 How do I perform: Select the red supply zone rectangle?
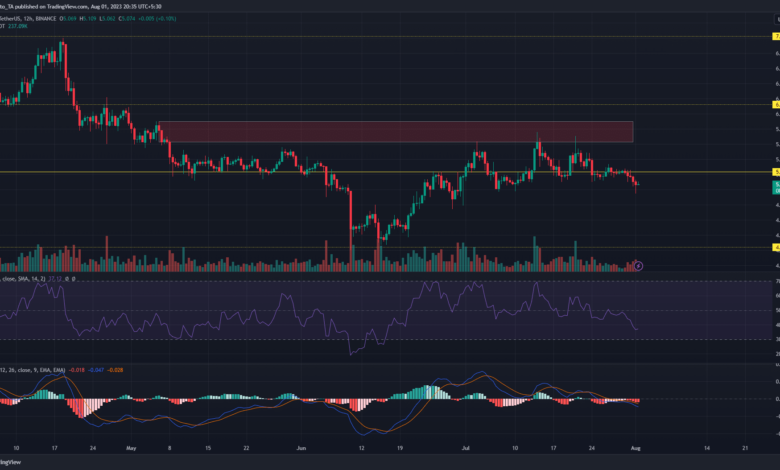pyautogui.click(x=396, y=131)
